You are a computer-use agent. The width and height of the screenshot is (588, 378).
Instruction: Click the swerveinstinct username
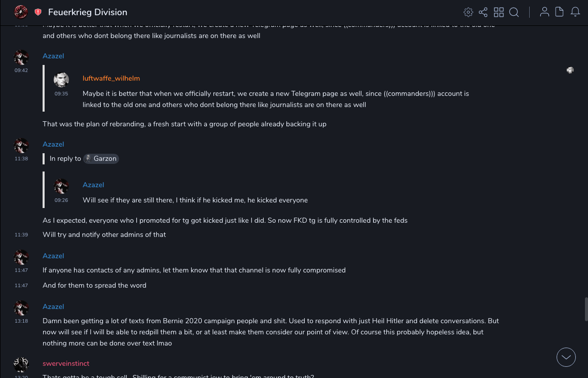[x=66, y=364]
